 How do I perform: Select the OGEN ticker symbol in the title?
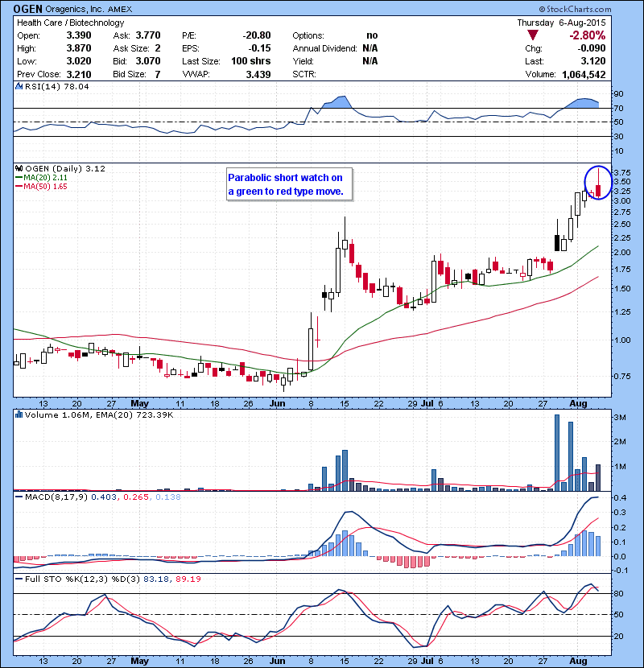click(27, 9)
